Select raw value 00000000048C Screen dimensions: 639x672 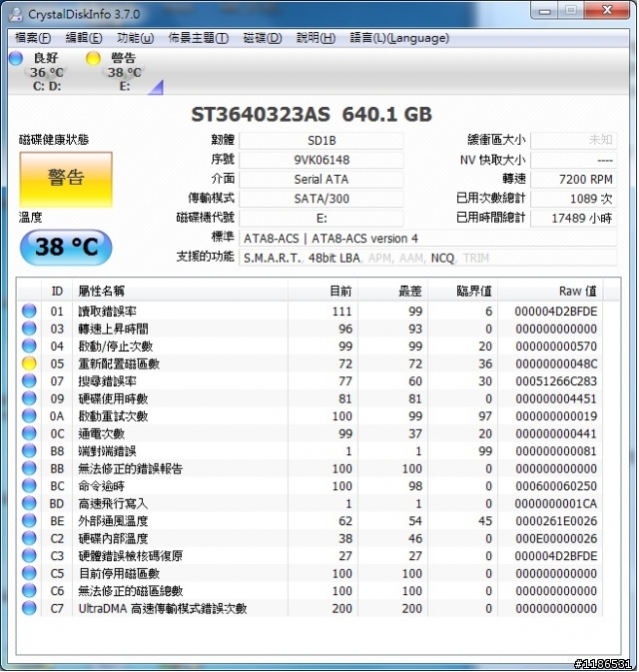pos(556,363)
